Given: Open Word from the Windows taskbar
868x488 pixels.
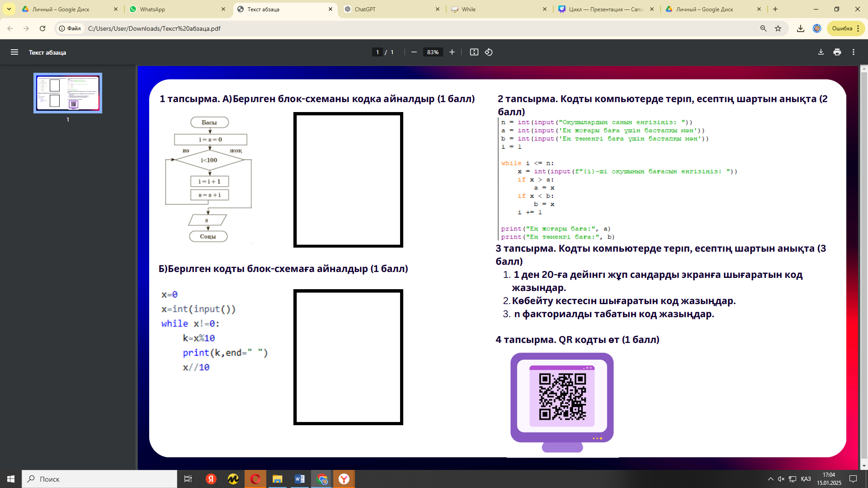Looking at the screenshot, I should (x=299, y=479).
